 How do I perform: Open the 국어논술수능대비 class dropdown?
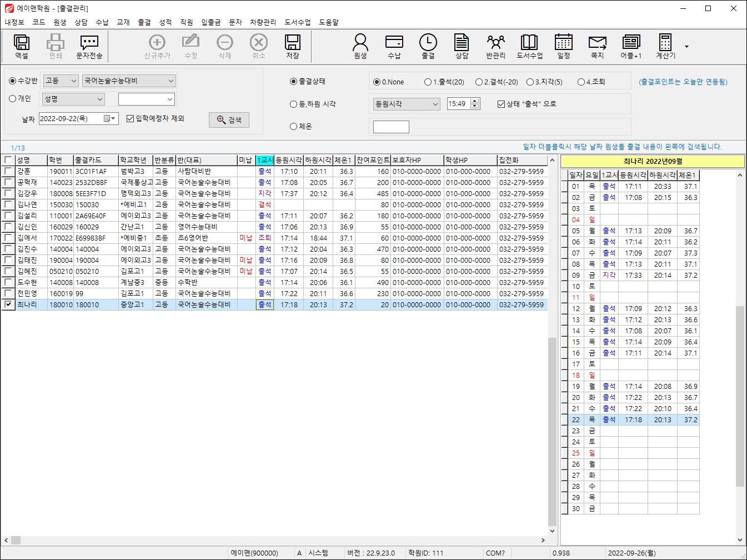129,81
